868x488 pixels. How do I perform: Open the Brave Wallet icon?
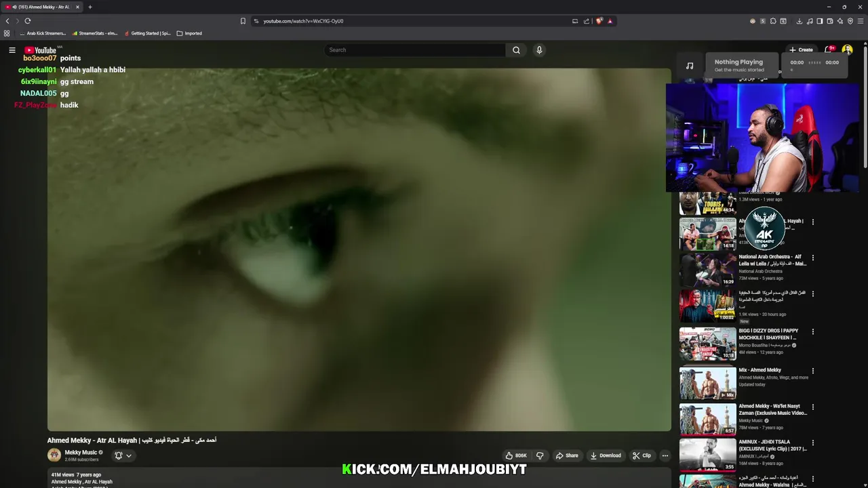point(830,21)
